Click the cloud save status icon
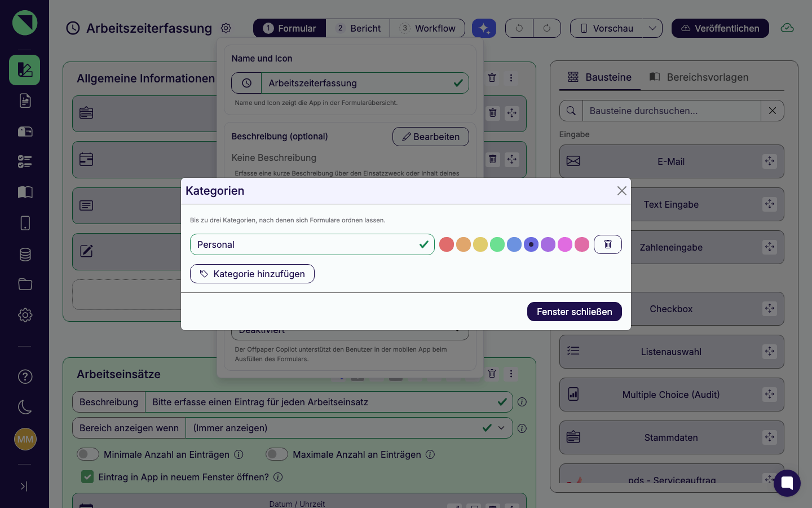This screenshot has width=812, height=508. point(787,28)
